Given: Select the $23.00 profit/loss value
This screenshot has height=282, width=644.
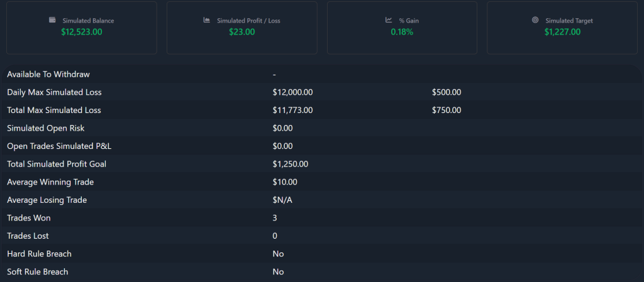Looking at the screenshot, I should pos(242,32).
